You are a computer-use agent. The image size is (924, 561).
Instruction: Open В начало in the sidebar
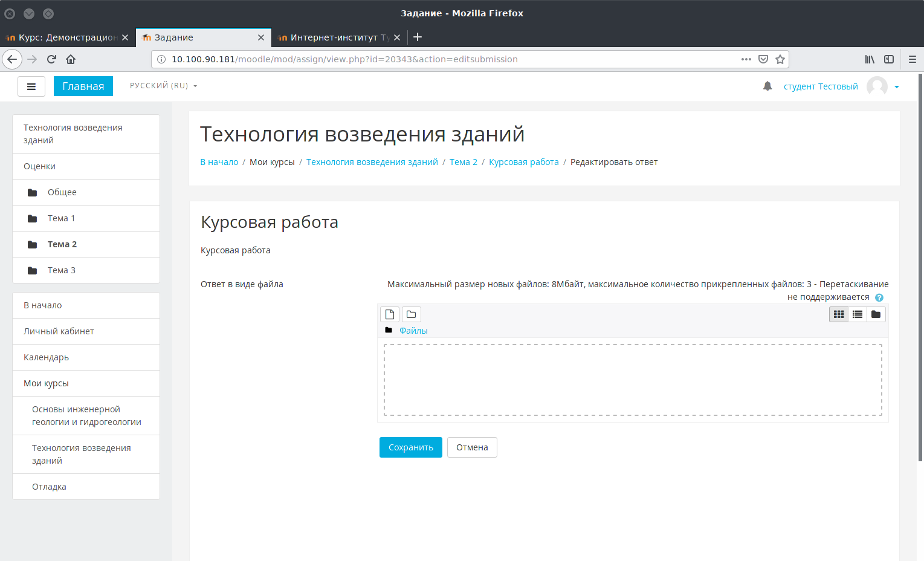point(86,305)
